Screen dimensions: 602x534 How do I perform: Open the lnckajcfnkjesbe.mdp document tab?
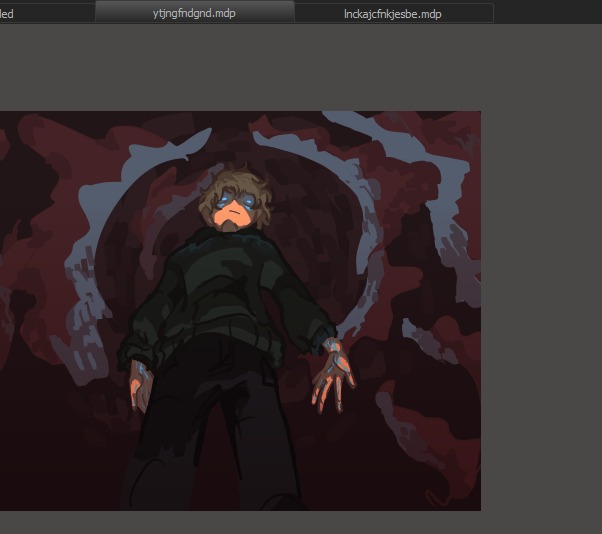pyautogui.click(x=392, y=13)
